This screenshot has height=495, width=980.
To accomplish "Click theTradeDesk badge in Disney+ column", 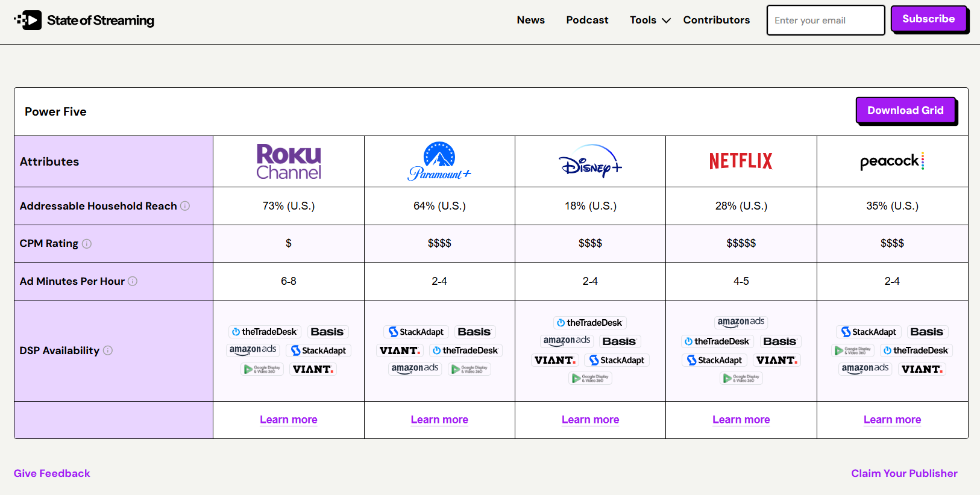I will pyautogui.click(x=589, y=323).
